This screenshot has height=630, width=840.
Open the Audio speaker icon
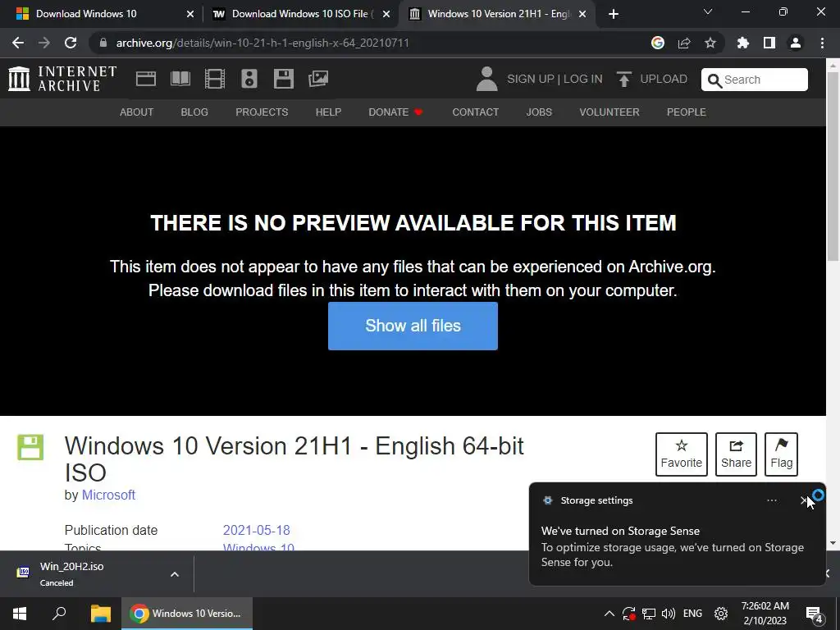(249, 79)
